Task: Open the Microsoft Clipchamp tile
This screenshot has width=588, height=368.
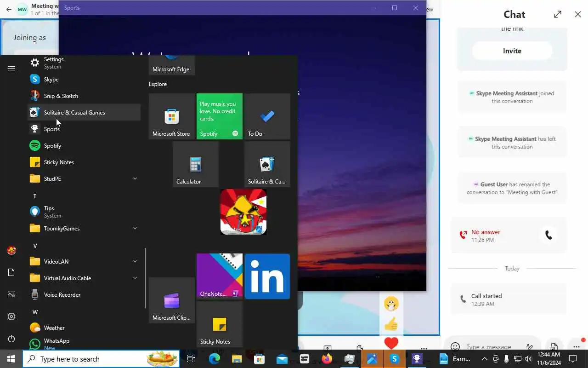Action: pyautogui.click(x=172, y=300)
